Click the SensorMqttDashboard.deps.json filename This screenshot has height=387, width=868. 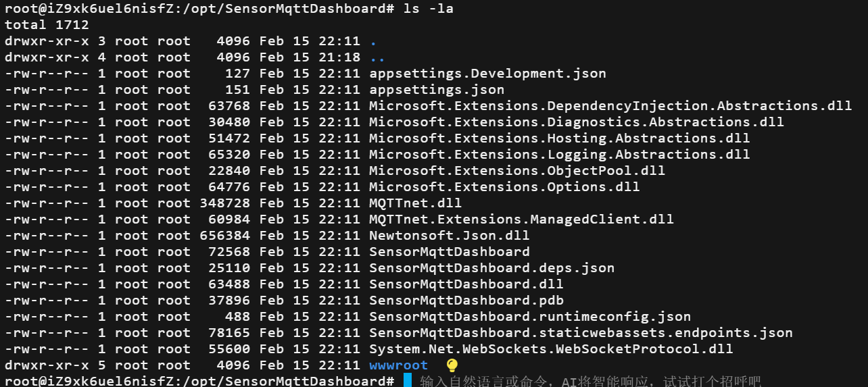click(492, 268)
